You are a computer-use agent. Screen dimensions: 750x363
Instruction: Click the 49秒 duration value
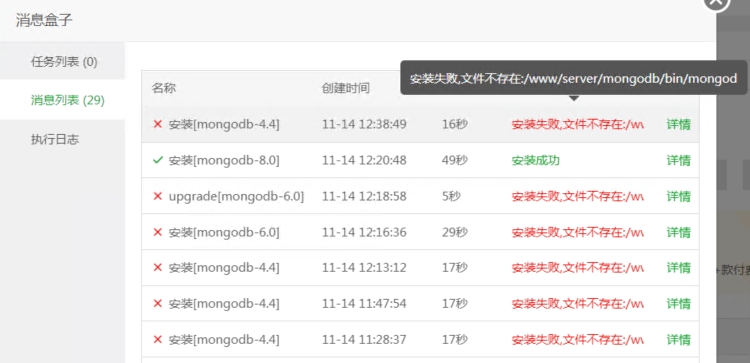[x=454, y=160]
